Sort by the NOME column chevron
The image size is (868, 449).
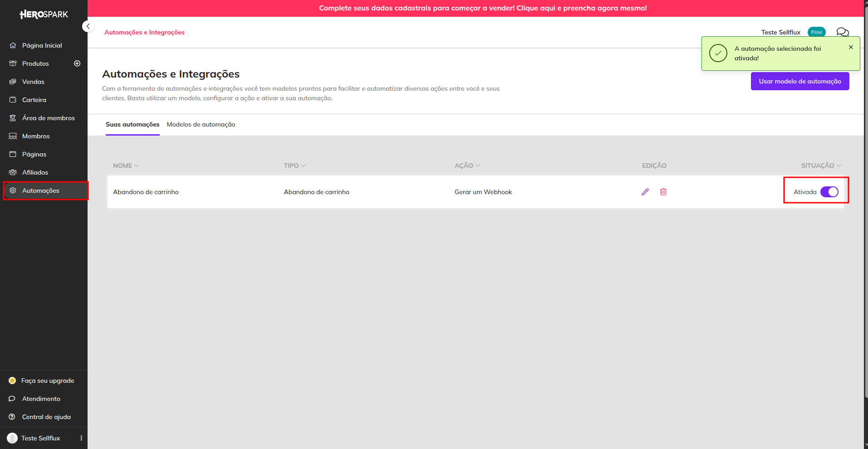point(137,166)
